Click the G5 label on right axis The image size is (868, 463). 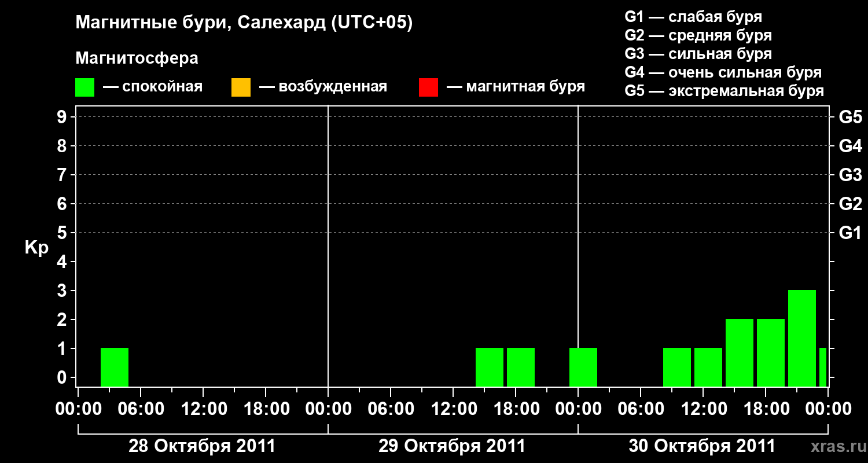click(x=851, y=117)
